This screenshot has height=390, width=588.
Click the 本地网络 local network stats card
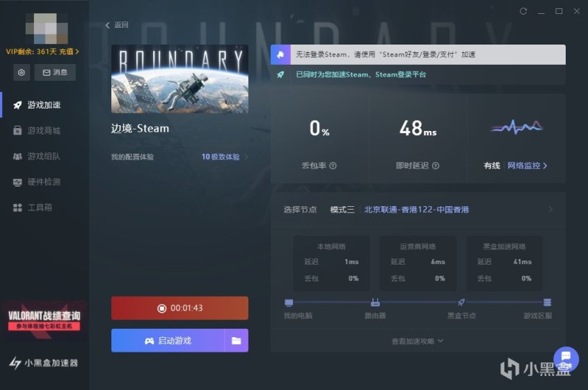[x=331, y=263]
